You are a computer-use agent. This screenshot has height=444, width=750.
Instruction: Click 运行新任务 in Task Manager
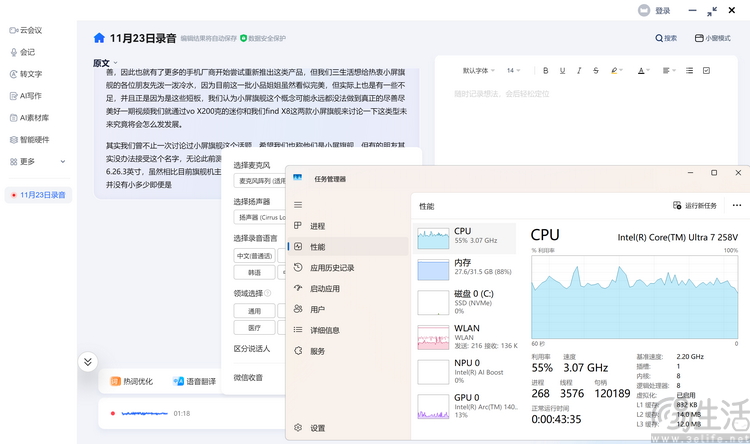pyautogui.click(x=695, y=205)
